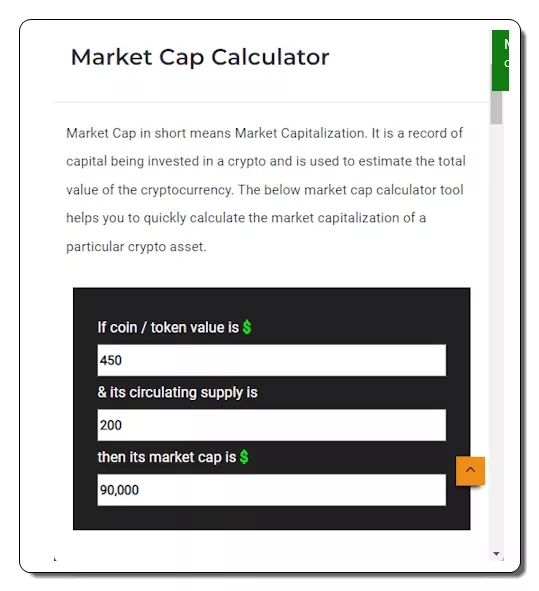Click the "If coin / token value is" label
This screenshot has width=539, height=591.
[x=168, y=327]
